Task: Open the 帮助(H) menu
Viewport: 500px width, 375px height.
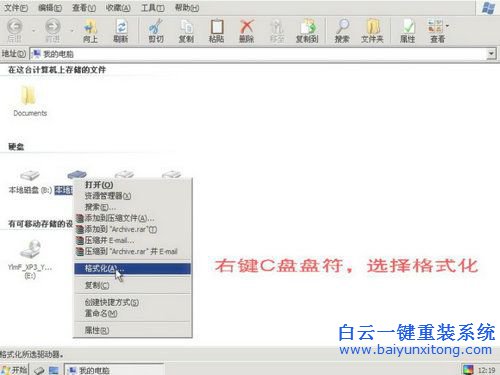Action: (x=187, y=7)
